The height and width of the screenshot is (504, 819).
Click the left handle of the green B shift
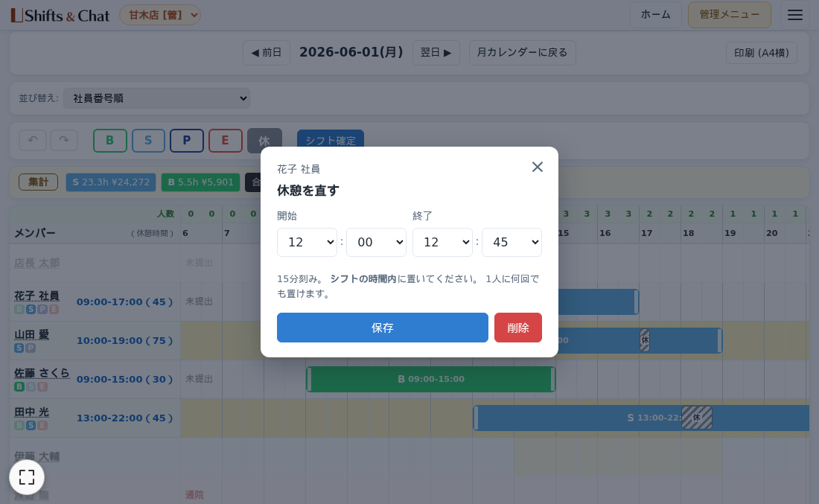point(309,379)
